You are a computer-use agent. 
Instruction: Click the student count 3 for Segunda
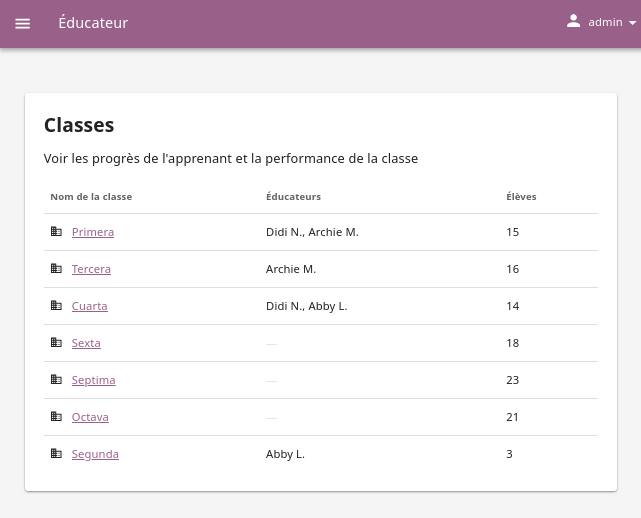tap(509, 454)
